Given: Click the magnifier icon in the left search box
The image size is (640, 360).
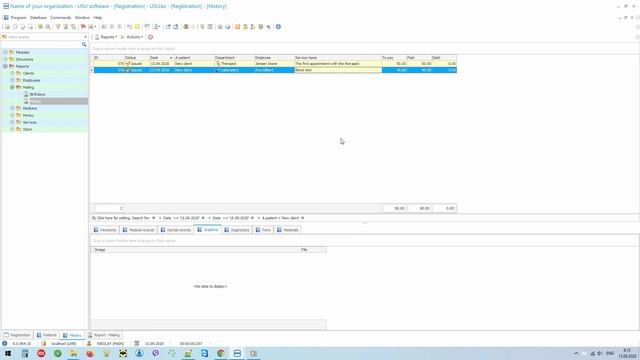Looking at the screenshot, I should 84,44.
